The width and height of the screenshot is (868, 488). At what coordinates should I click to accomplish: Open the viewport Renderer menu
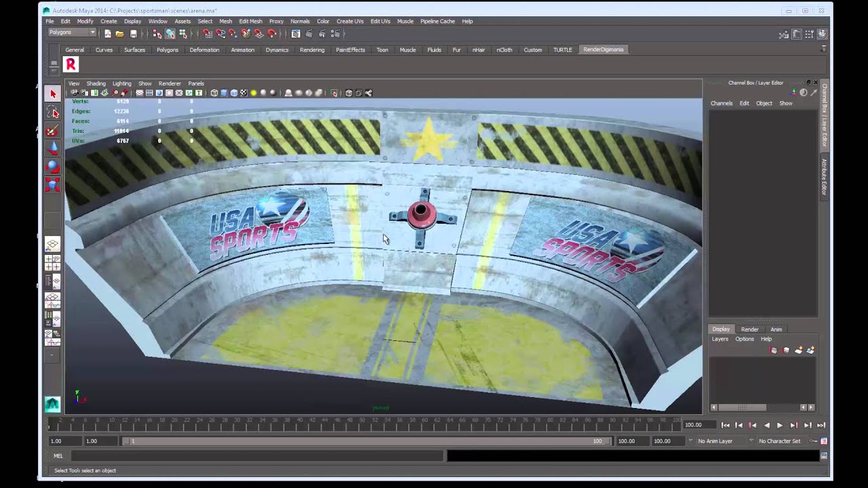click(x=170, y=83)
